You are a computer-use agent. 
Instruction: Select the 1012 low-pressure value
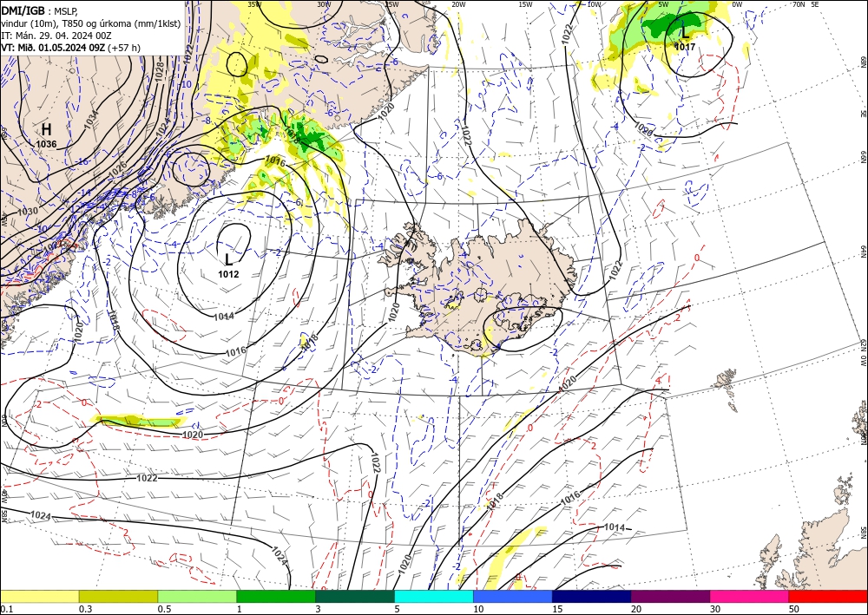(228, 274)
